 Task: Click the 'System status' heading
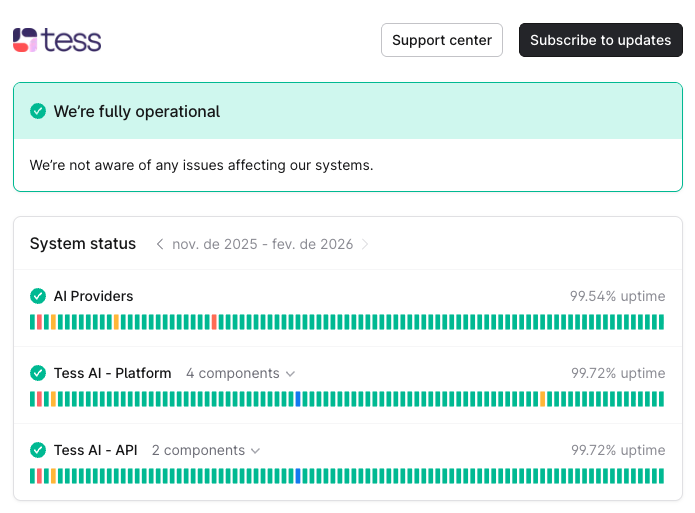coord(83,243)
